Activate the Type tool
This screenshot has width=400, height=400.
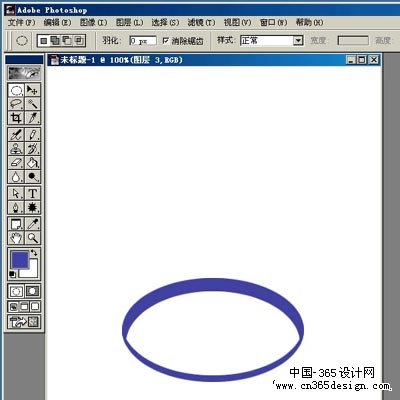click(x=33, y=193)
